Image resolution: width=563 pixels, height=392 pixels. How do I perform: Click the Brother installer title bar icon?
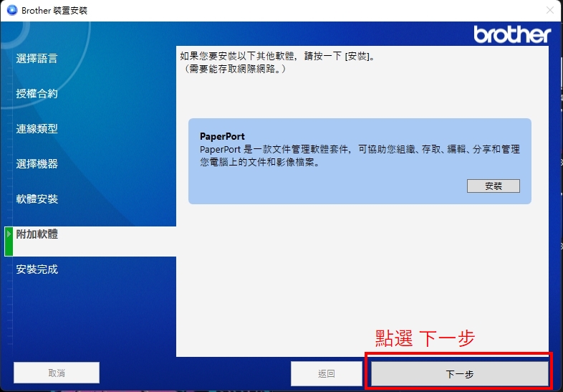tap(12, 10)
